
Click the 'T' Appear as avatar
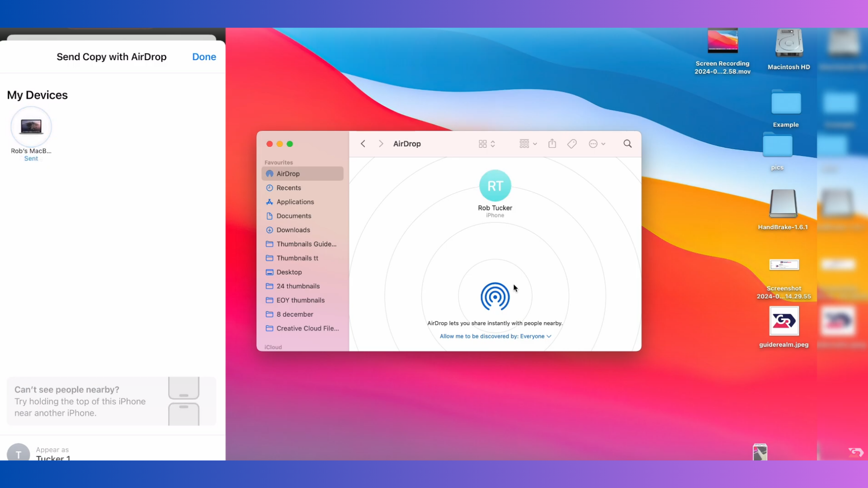point(19,453)
